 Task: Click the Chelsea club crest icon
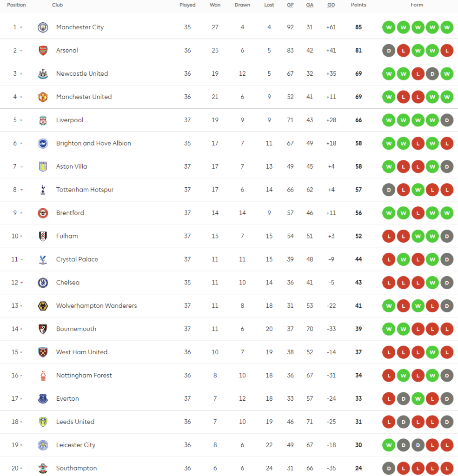(43, 283)
